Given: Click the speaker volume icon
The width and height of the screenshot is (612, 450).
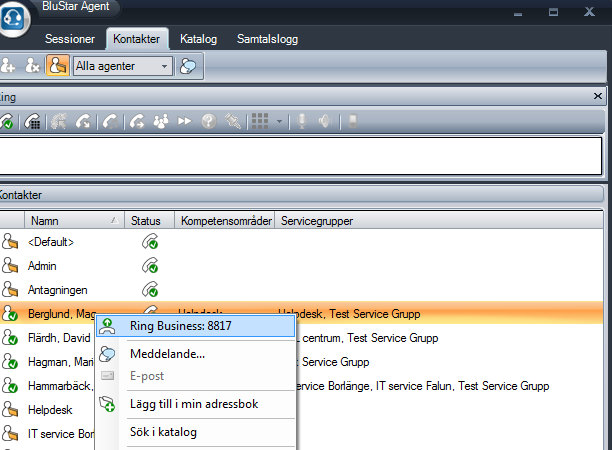Looking at the screenshot, I should point(325,121).
